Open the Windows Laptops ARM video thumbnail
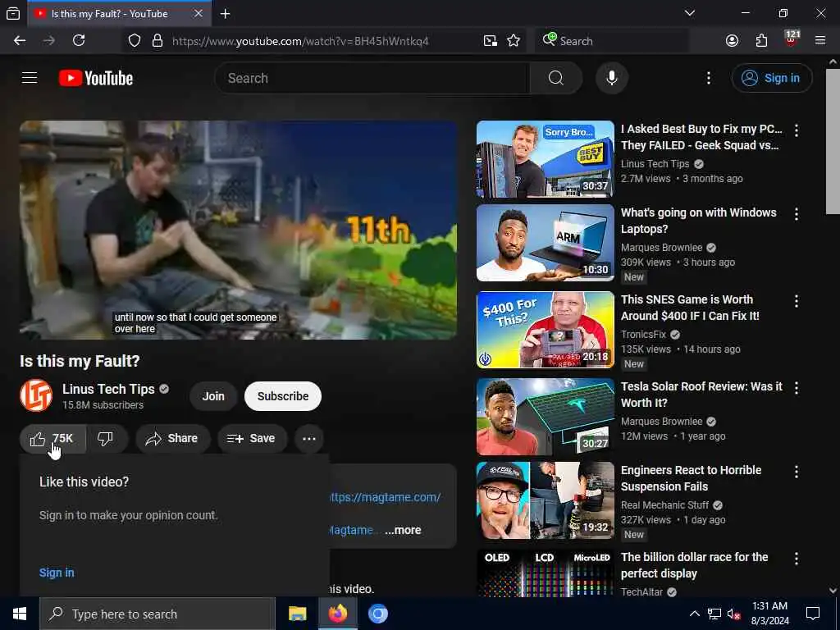 tap(546, 243)
